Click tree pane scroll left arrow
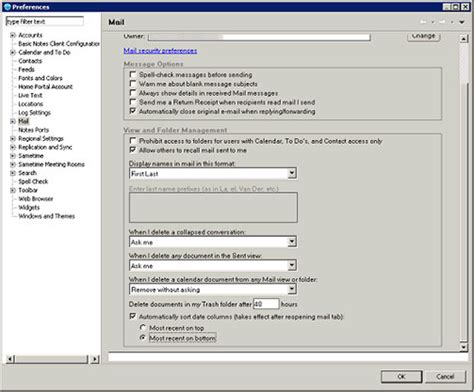 [x=10, y=359]
